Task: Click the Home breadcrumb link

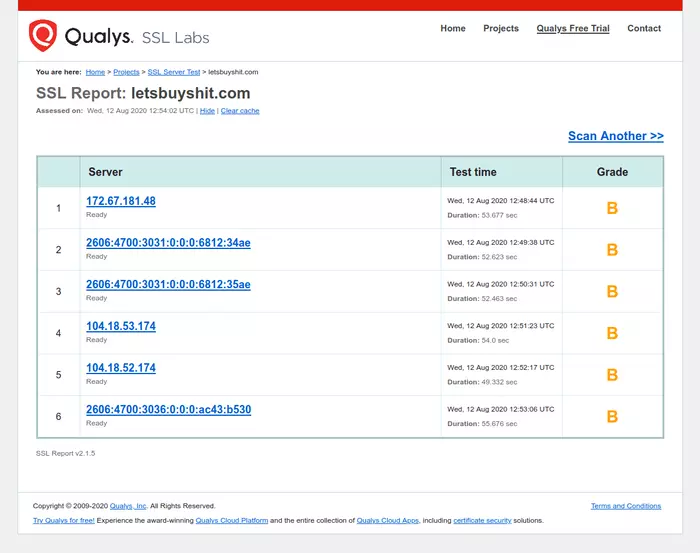Action: tap(95, 72)
